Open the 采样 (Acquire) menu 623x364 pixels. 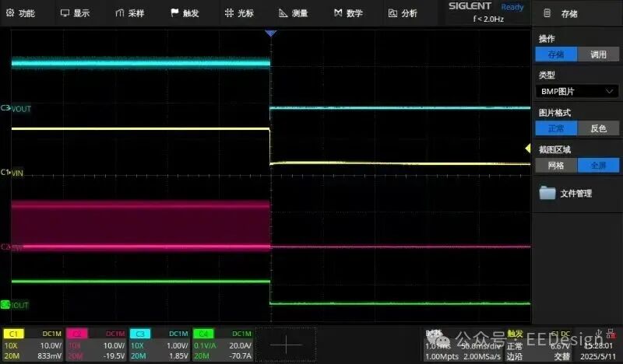pos(129,13)
